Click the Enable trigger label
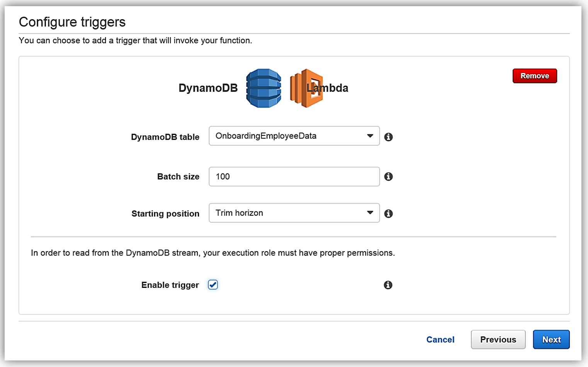The width and height of the screenshot is (588, 367). tap(170, 285)
